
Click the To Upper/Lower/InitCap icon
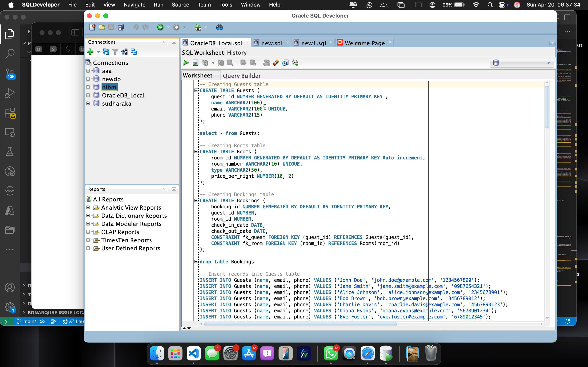click(x=295, y=63)
